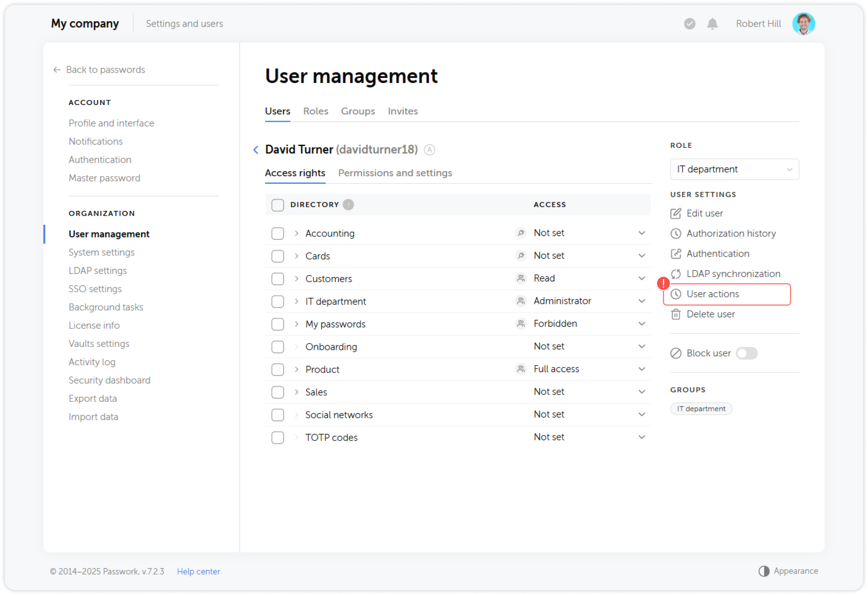Open the notifications bell icon
This screenshot has height=595, width=868.
(712, 24)
